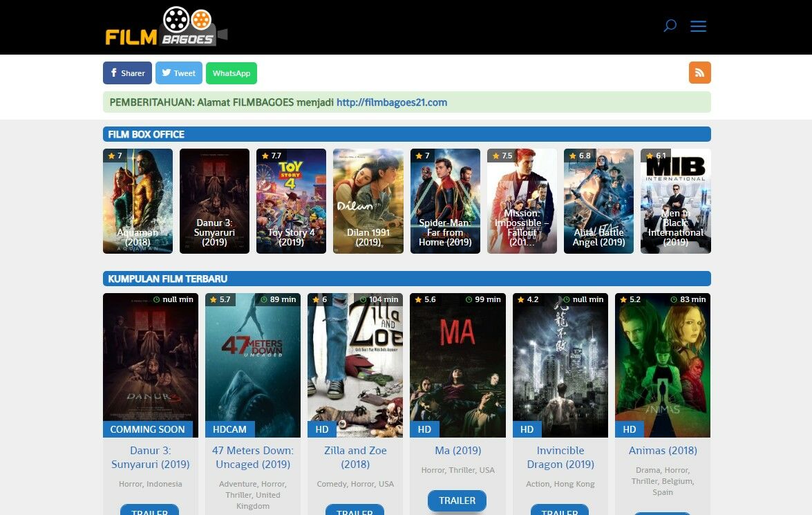The image size is (812, 515).
Task: Click "Action, Hong Kong" genre text
Action: tap(560, 484)
